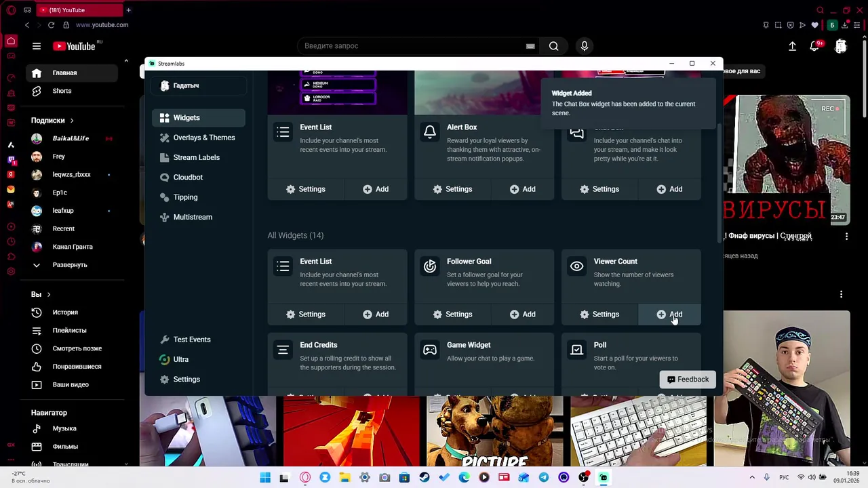Click the YouTube create upload icon
The width and height of the screenshot is (868, 488).
[x=792, y=46]
